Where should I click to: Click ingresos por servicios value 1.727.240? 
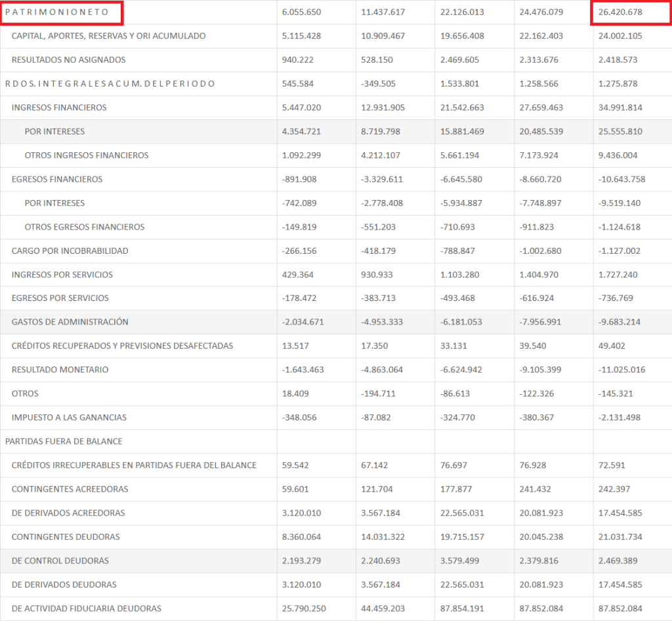(x=618, y=275)
